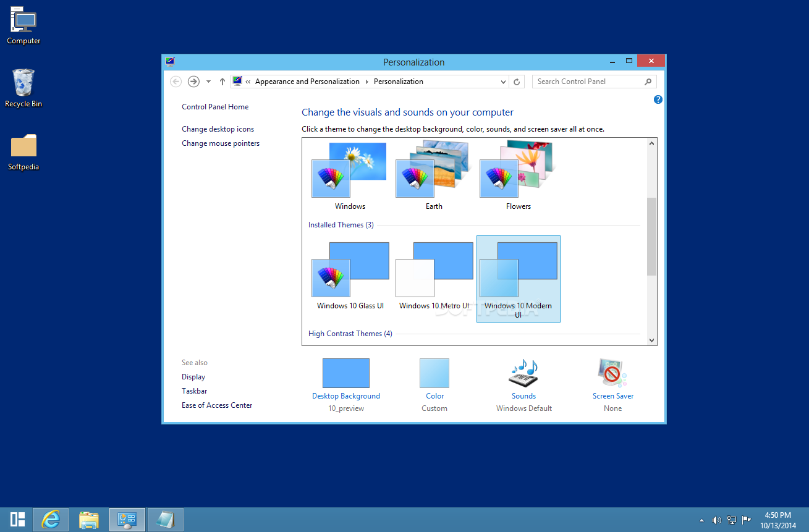
Task: Open the network icon in the system tray
Action: pyautogui.click(x=731, y=520)
